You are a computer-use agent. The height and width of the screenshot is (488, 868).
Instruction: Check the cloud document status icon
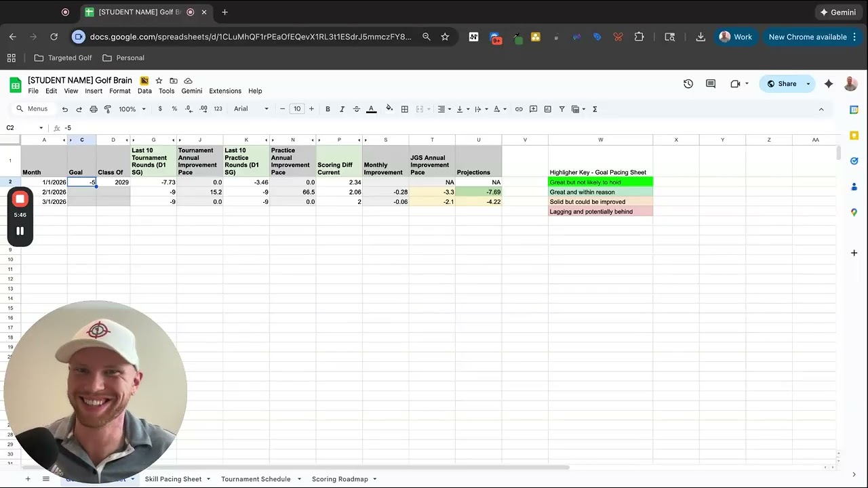[x=189, y=81]
